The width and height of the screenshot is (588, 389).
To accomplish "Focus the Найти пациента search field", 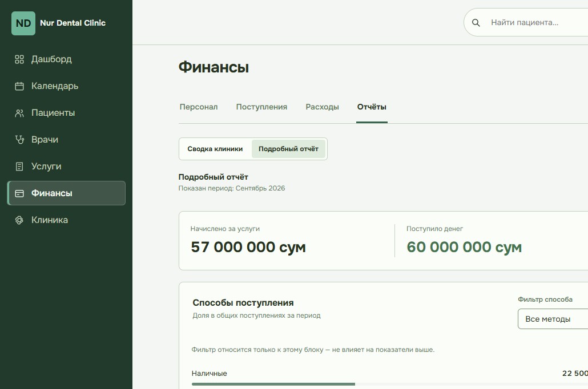I will point(526,22).
